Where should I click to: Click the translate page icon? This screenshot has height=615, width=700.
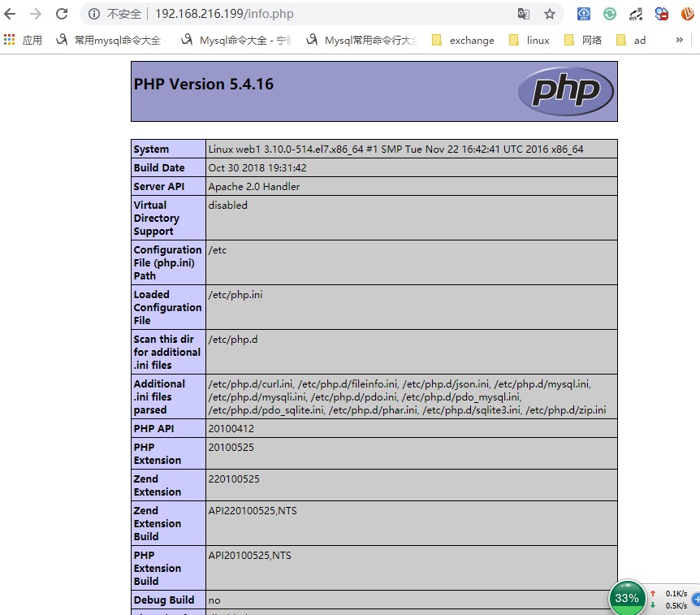523,14
